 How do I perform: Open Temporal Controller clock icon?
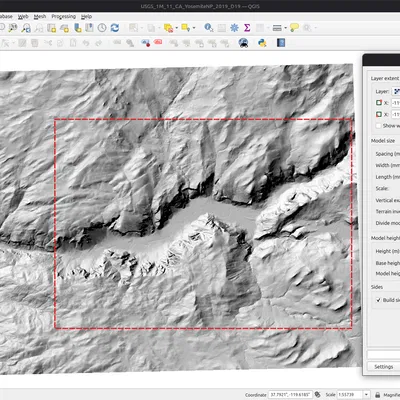[102, 28]
